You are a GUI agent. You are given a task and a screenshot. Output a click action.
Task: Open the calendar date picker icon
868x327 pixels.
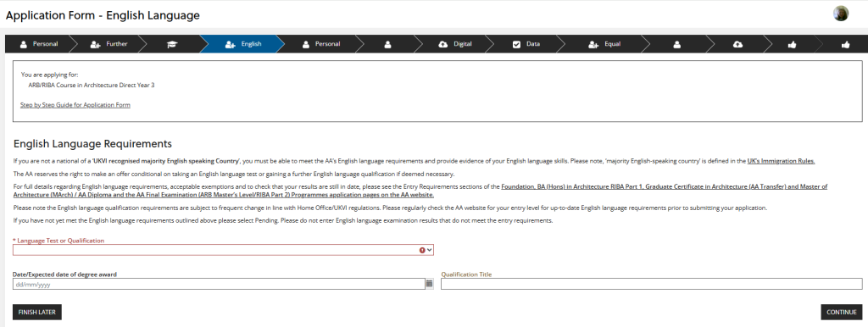click(429, 284)
